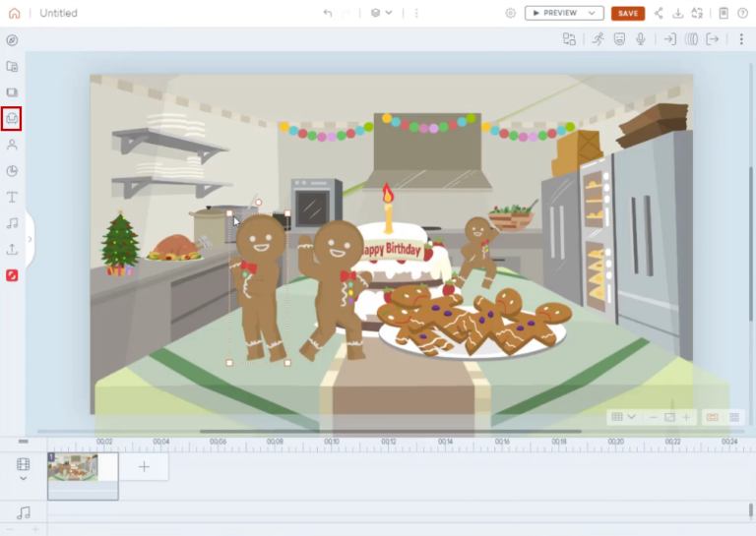Click the microphone Dialog icon
Image resolution: width=756 pixels, height=536 pixels.
click(x=641, y=39)
